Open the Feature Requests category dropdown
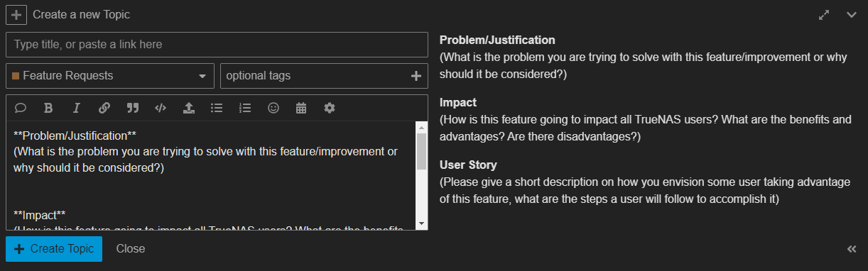 click(x=110, y=76)
